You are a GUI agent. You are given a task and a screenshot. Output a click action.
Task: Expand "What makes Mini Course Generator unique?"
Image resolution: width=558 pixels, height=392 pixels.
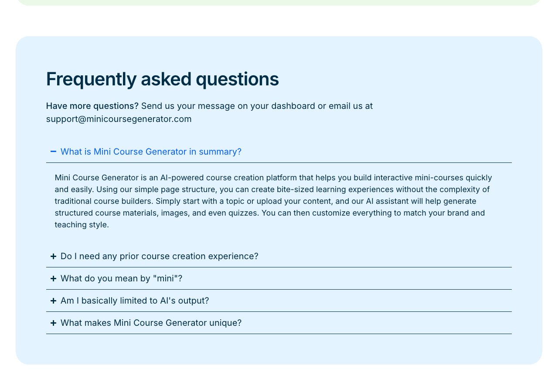279,323
